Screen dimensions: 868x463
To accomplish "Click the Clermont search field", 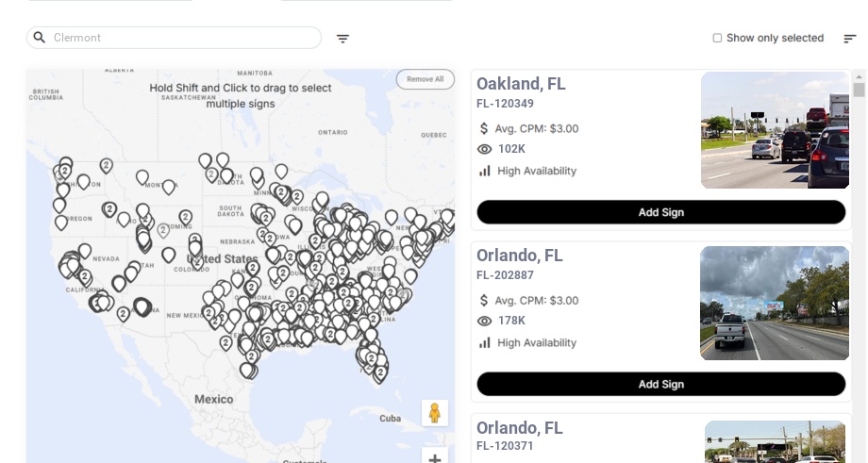I will [x=179, y=38].
